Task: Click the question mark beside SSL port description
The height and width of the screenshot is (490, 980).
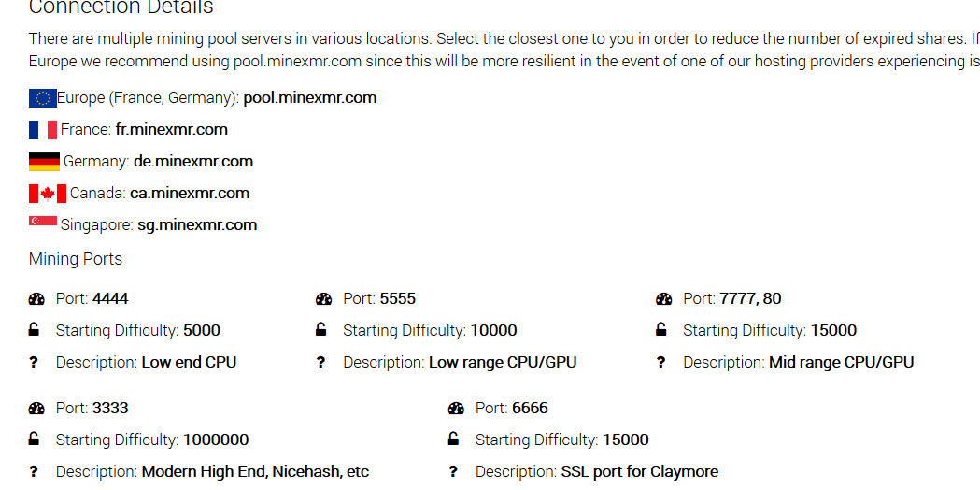Action: (453, 471)
